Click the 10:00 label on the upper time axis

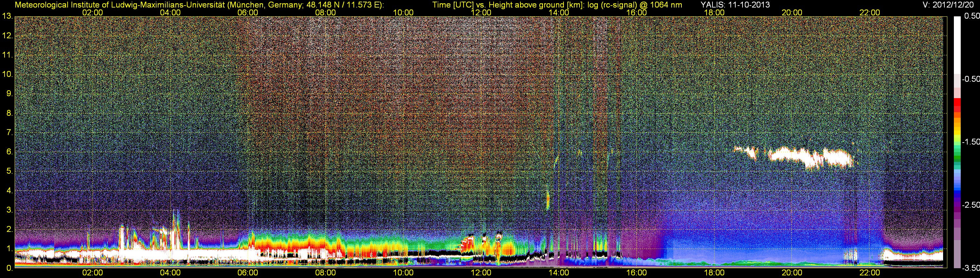[x=403, y=12]
